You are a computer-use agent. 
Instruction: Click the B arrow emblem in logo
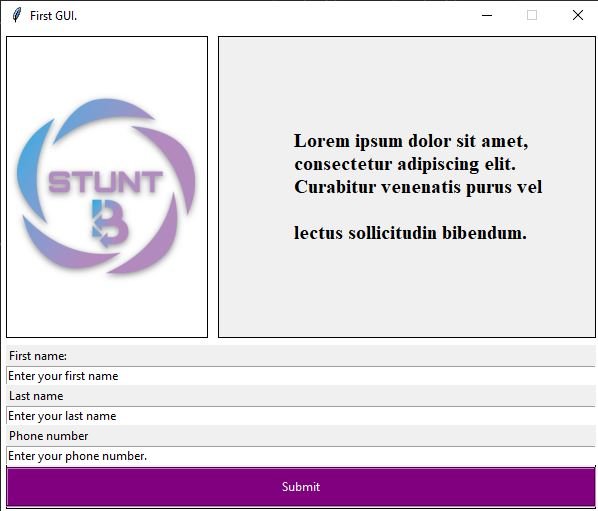pos(110,223)
